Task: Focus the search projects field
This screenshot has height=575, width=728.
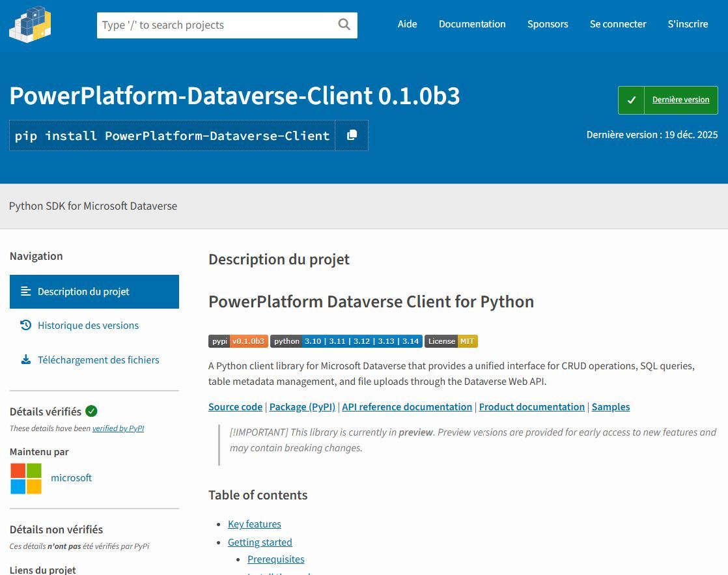Action: (227, 25)
